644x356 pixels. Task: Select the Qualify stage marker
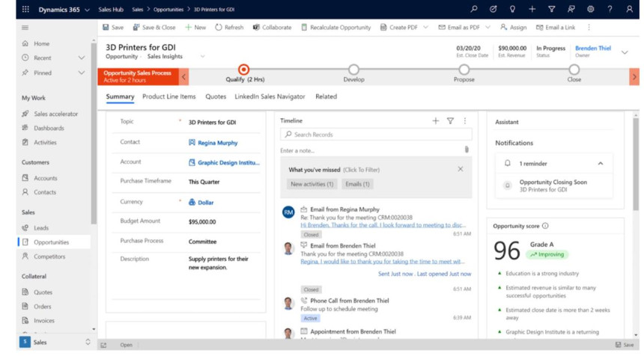pos(243,70)
